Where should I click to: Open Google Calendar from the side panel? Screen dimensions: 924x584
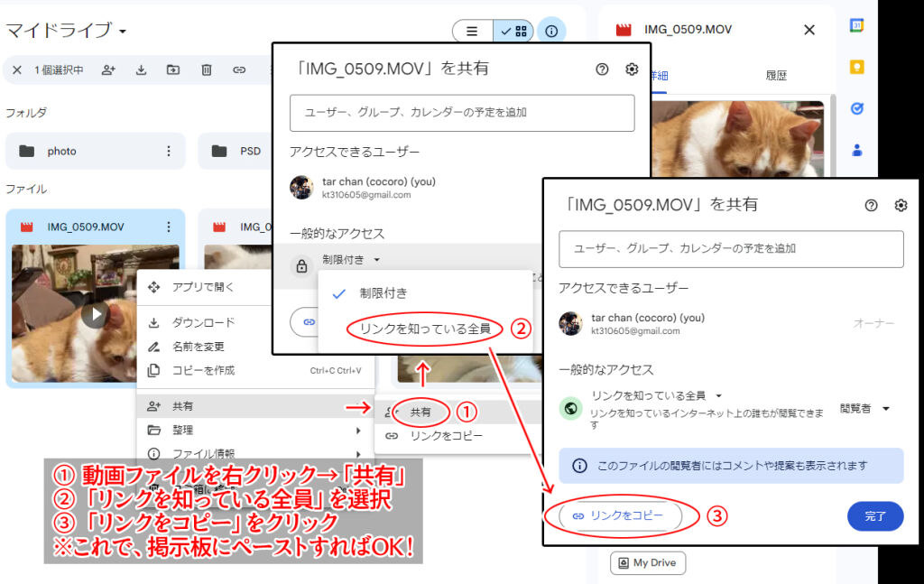[x=857, y=25]
